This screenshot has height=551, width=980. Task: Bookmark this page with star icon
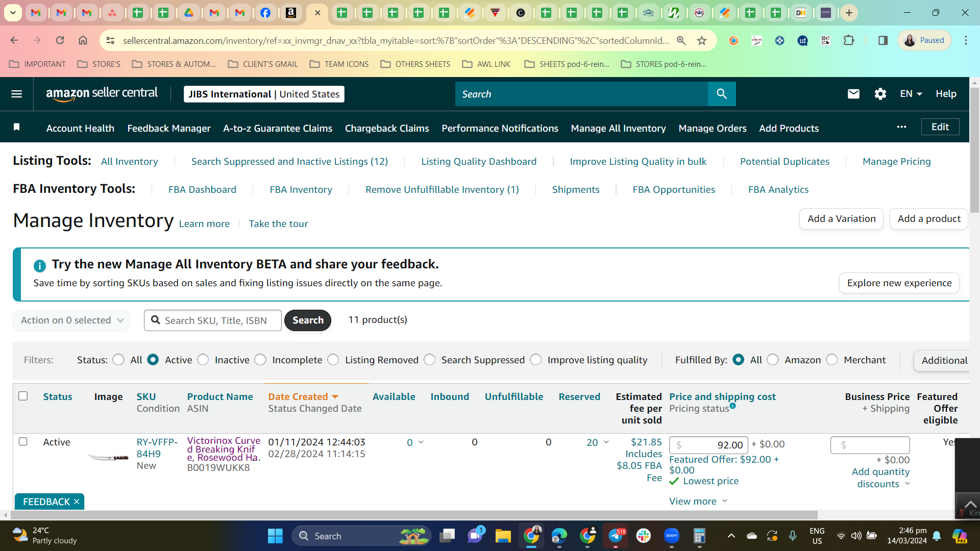point(702,40)
